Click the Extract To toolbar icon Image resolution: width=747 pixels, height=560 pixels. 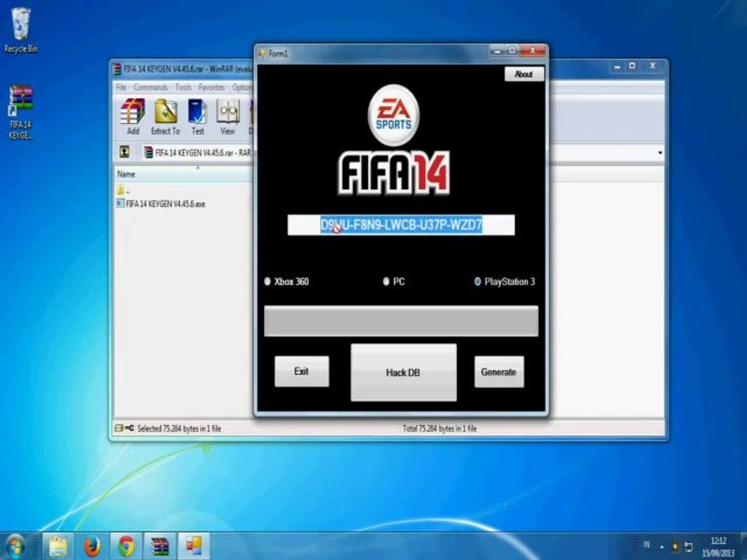165,117
